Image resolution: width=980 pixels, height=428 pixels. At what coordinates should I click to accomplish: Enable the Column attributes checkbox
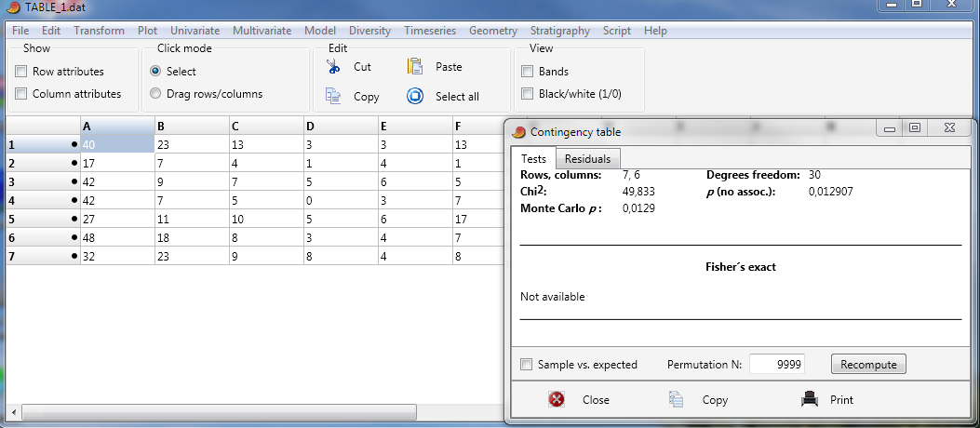21,94
